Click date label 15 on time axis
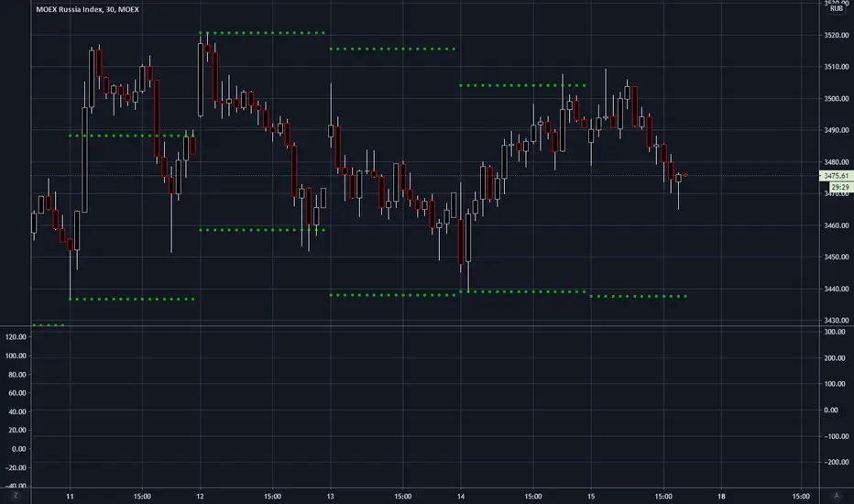Viewport: 854px width, 504px height. coord(591,497)
